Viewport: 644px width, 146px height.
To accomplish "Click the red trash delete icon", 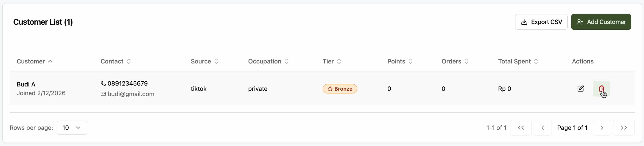I will click(601, 89).
